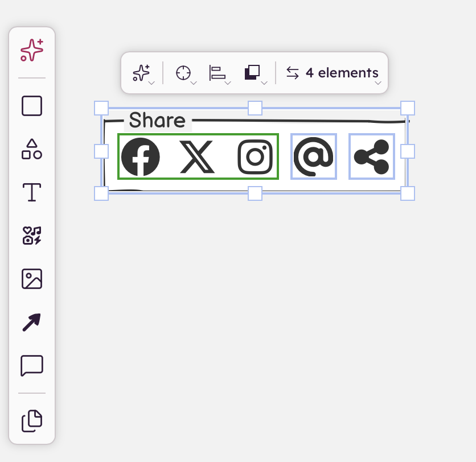Click the X (Twitter) icon

tap(198, 157)
